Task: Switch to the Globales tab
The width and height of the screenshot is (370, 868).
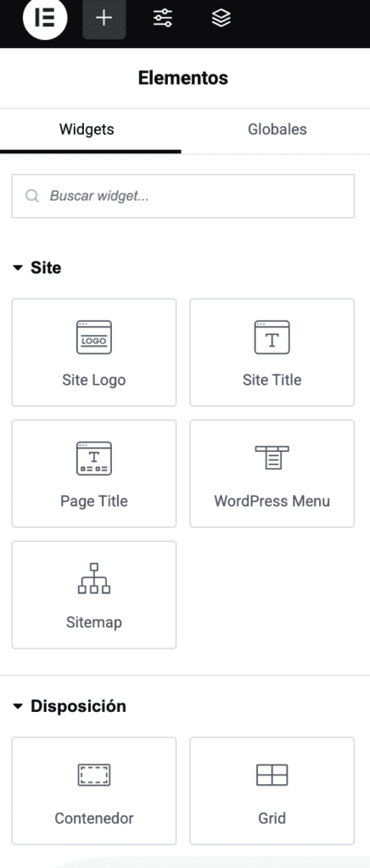Action: coord(277,130)
